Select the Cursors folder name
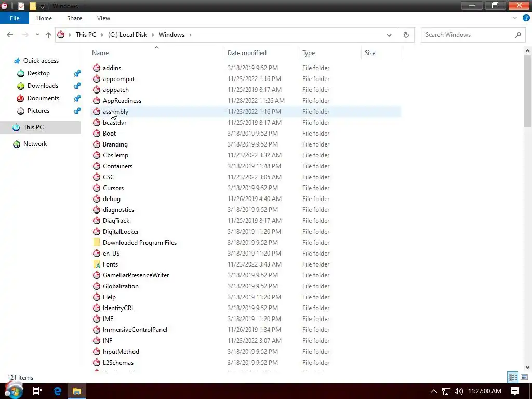 coord(113,188)
